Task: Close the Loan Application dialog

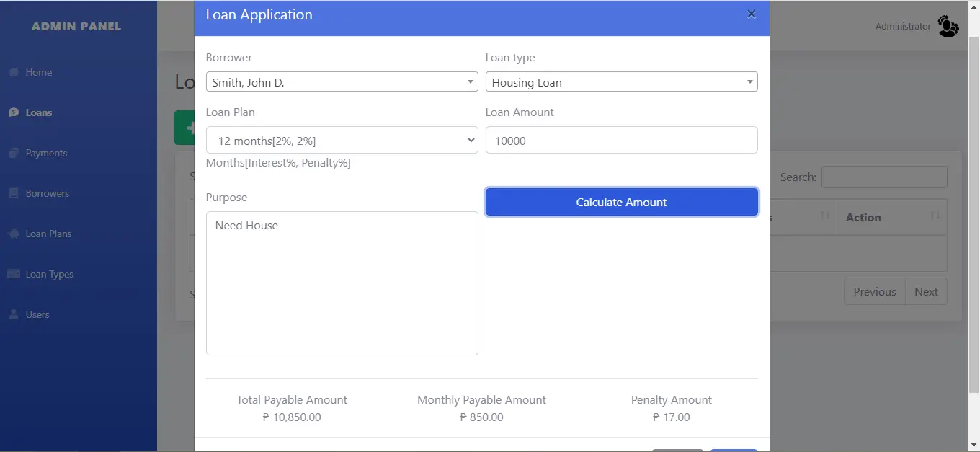Action: pos(752,14)
